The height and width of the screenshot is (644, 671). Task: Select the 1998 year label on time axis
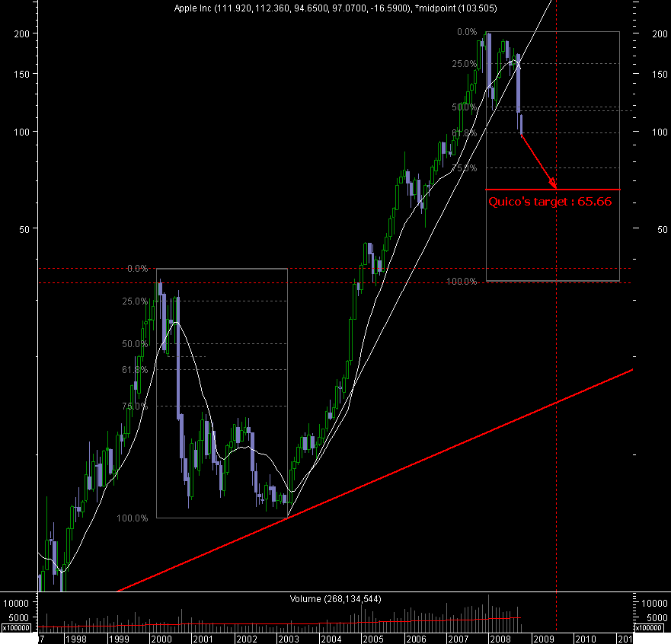point(75,639)
